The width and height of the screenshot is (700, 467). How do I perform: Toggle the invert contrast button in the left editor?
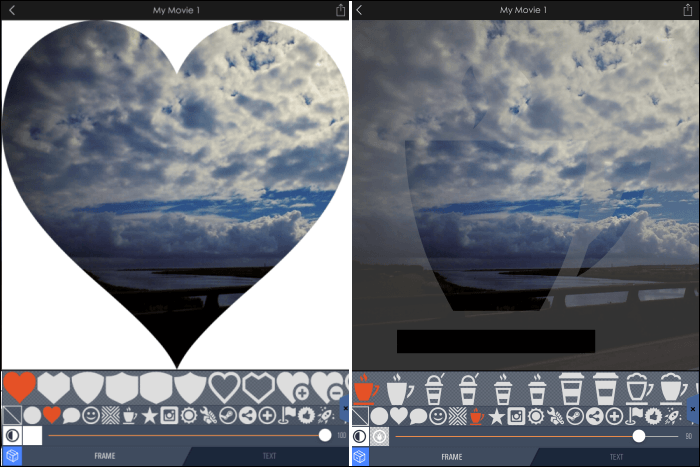point(12,436)
